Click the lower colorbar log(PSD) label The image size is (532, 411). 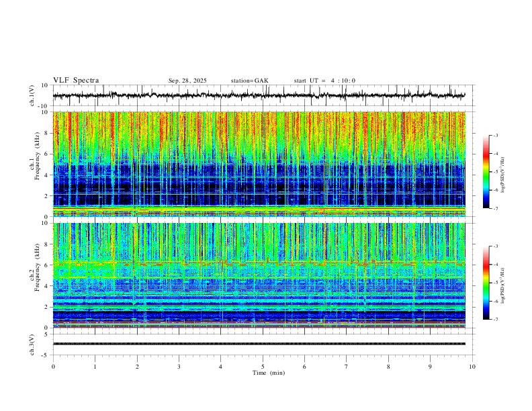tap(502, 286)
